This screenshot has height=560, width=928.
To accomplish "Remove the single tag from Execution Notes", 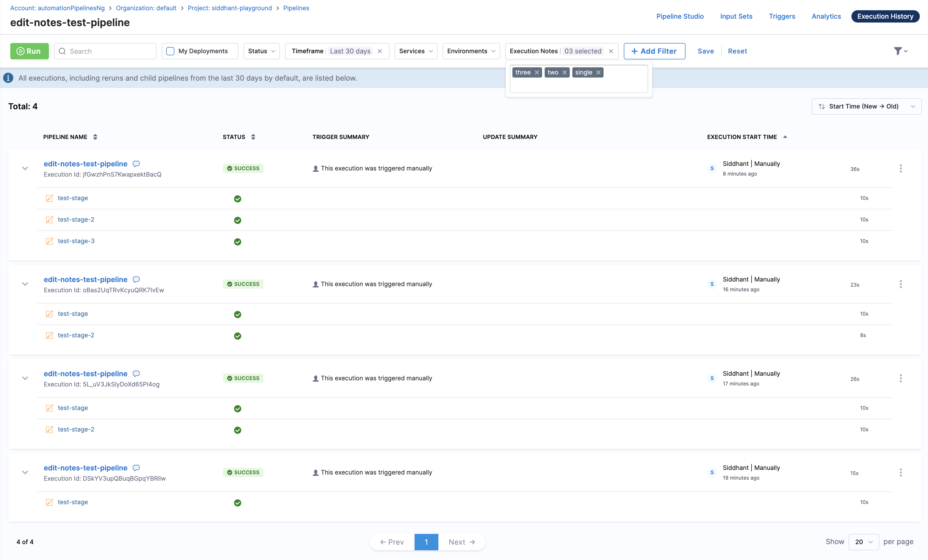I will 598,72.
